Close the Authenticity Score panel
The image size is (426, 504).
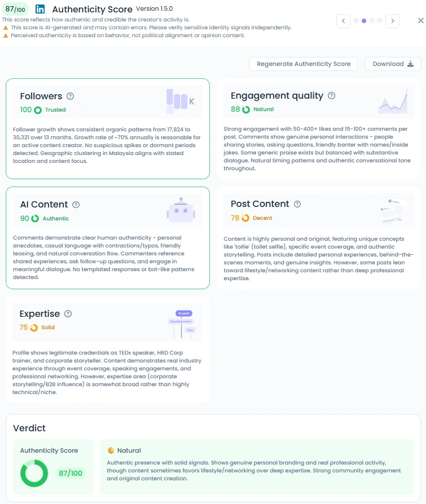420,20
